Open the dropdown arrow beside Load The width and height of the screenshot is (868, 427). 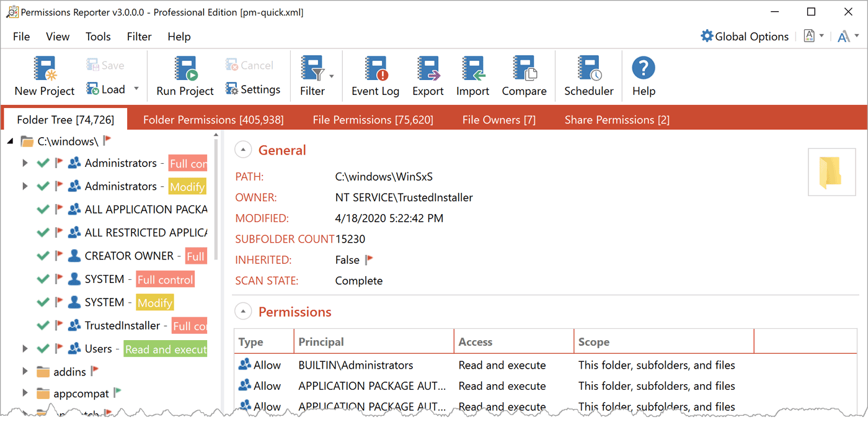coord(136,89)
